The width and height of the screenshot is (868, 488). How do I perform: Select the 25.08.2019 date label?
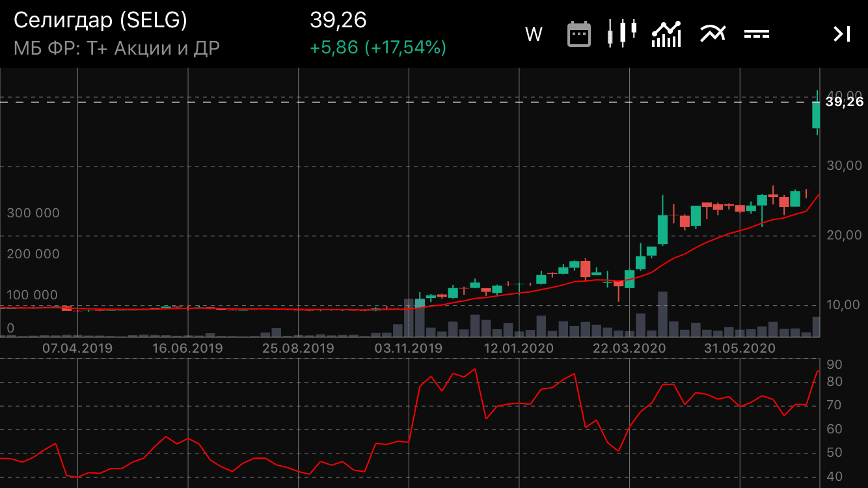(x=298, y=348)
